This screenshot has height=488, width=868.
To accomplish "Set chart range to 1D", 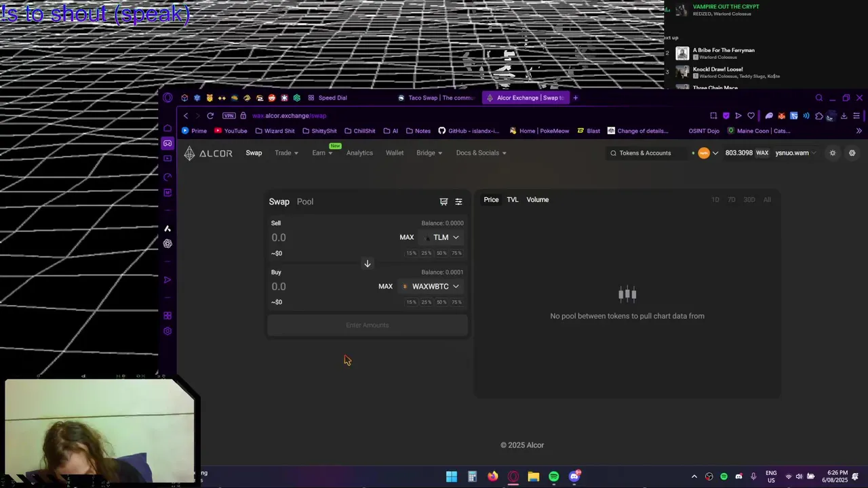I will click(715, 200).
